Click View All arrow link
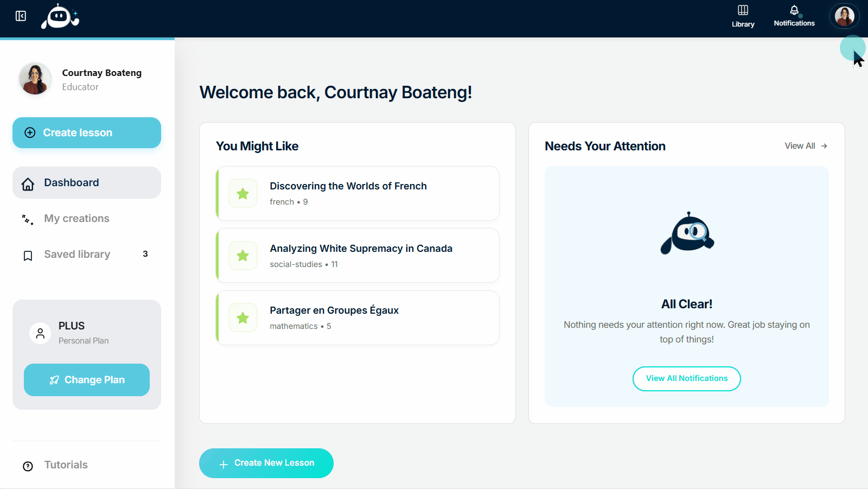The width and height of the screenshot is (868, 489). point(806,146)
